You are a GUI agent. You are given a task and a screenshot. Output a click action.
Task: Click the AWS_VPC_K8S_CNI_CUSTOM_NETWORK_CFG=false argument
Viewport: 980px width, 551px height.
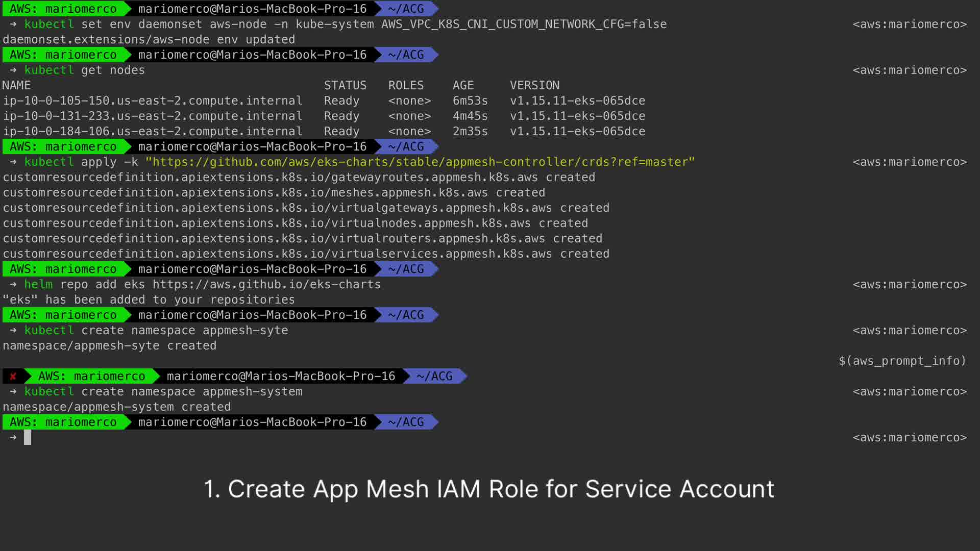coord(524,24)
